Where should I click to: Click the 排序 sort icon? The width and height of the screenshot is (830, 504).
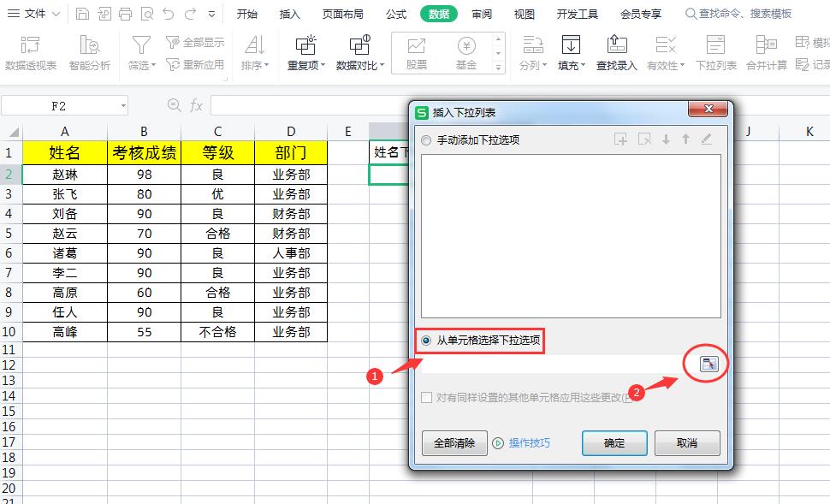(254, 45)
